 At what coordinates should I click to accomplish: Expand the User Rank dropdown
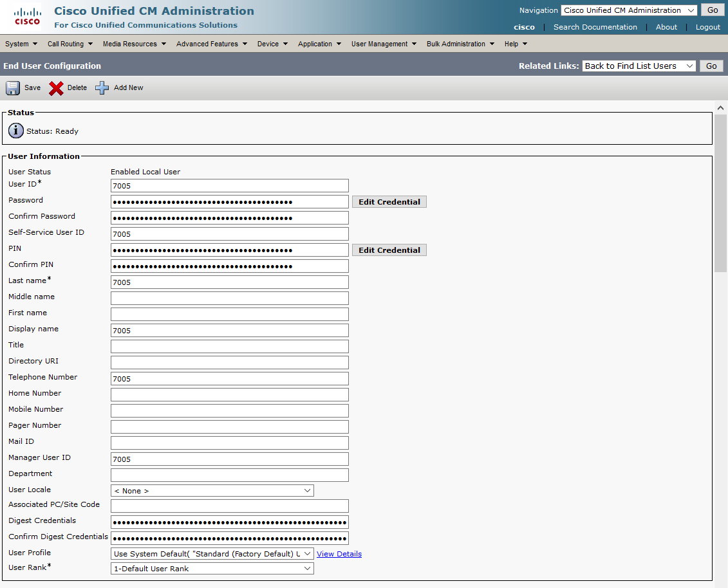pyautogui.click(x=212, y=569)
